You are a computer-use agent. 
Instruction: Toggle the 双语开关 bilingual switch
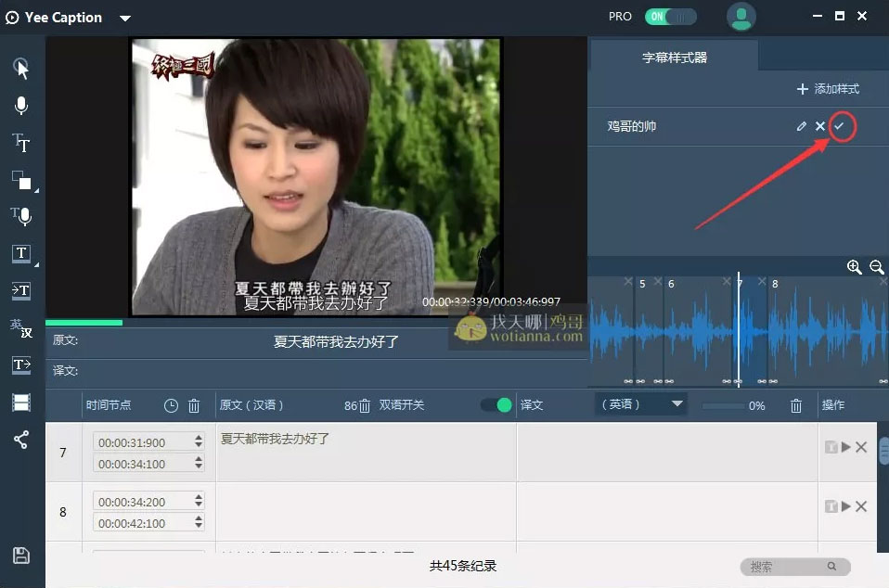click(496, 405)
